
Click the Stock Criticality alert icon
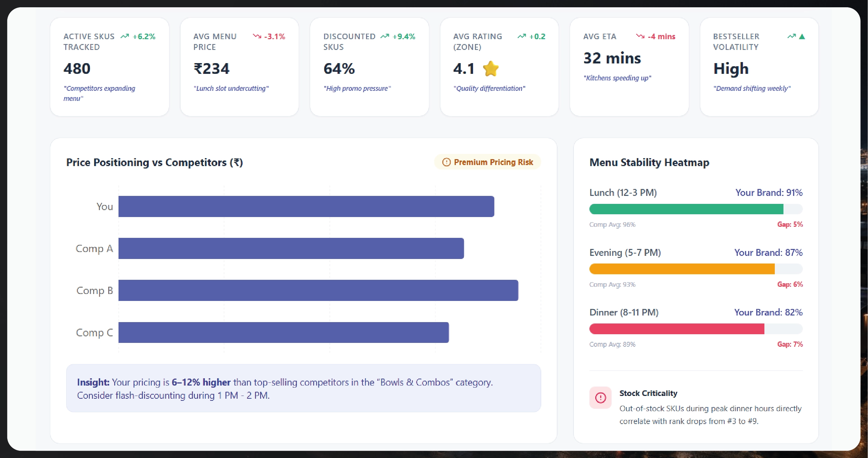tap(600, 398)
